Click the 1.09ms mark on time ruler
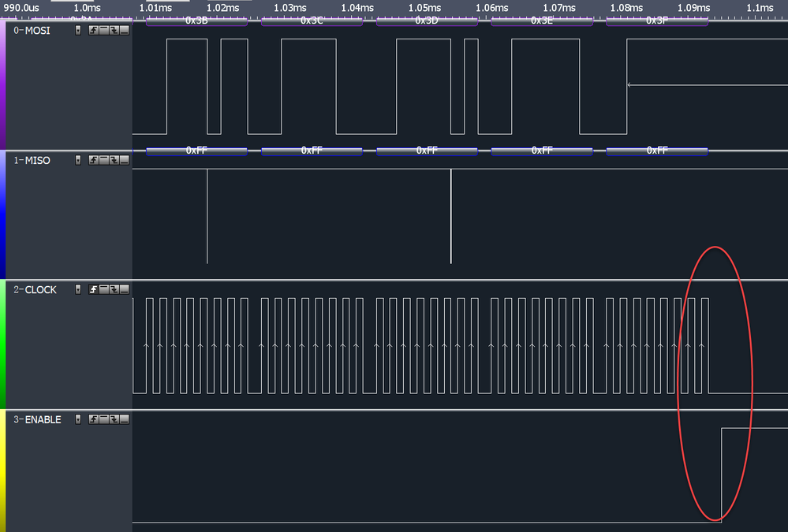This screenshot has width=788, height=532. click(693, 8)
